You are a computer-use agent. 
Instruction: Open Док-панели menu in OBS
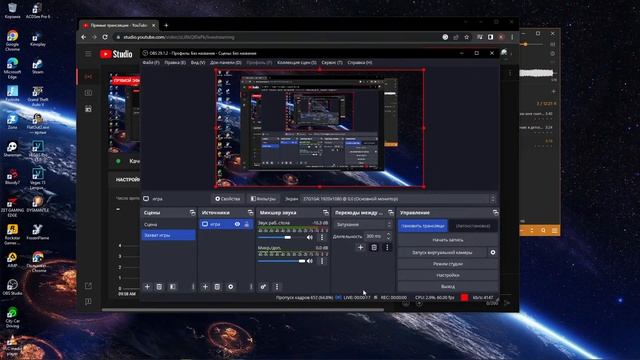(x=225, y=62)
